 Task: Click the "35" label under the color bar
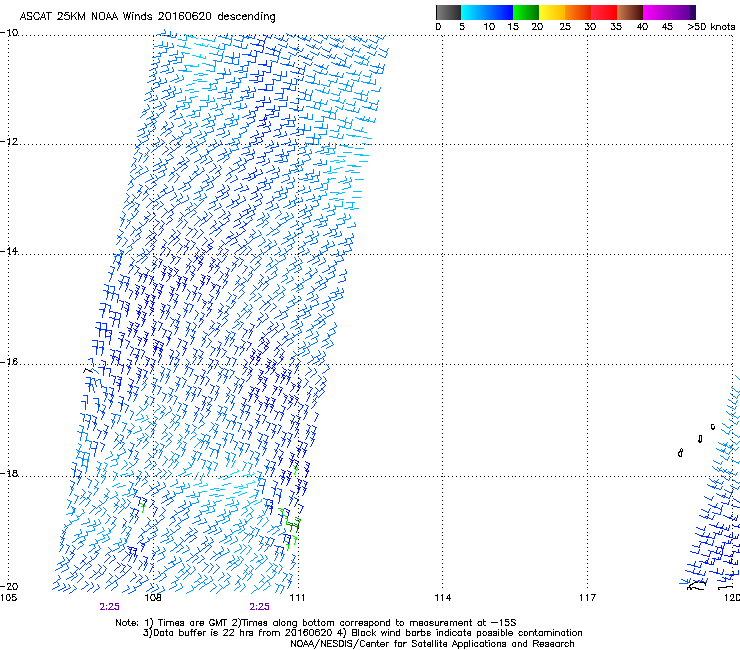(616, 27)
